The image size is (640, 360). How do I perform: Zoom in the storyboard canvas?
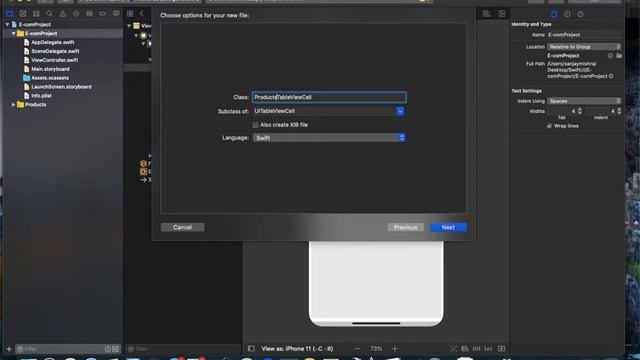395,349
